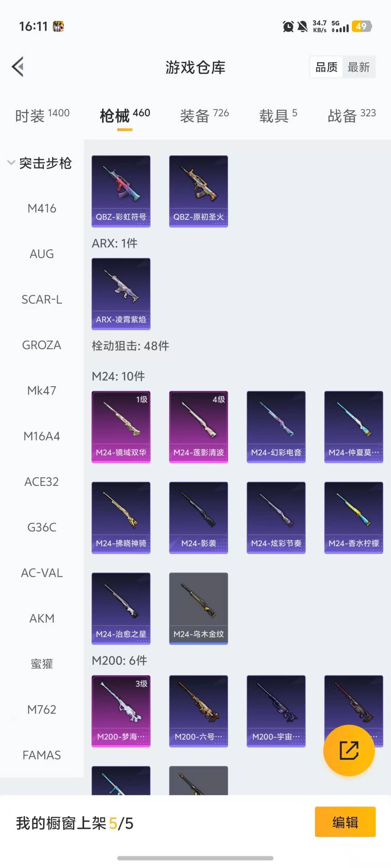Switch sorting to 最新
Screen dimensions: 391x868
[359, 67]
